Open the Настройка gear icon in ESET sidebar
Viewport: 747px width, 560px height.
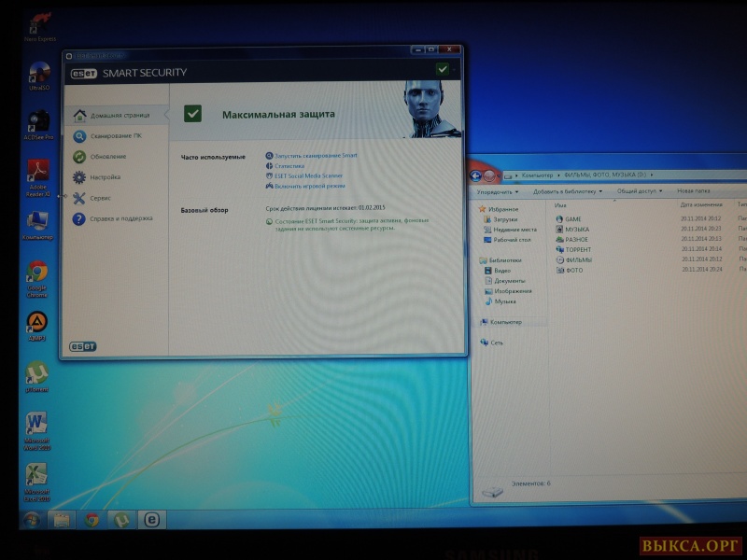point(80,177)
